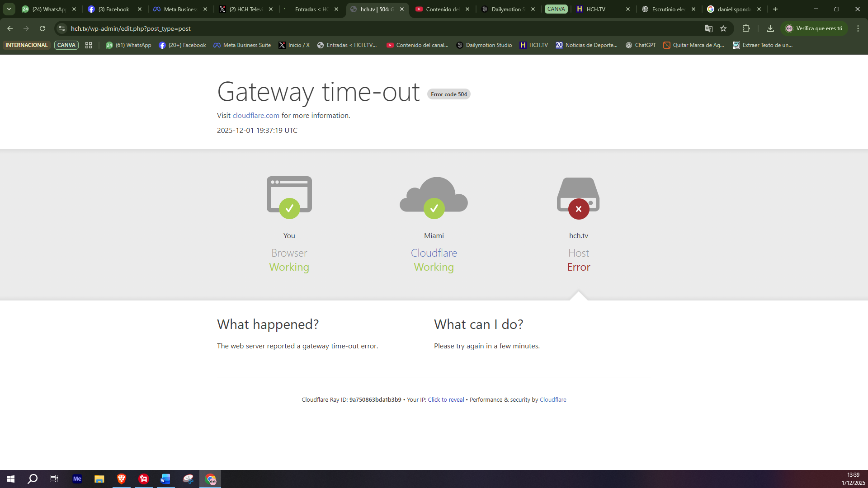Click the Cloudflare Ray ID value
Viewport: 868px width, 488px height.
click(x=375, y=400)
